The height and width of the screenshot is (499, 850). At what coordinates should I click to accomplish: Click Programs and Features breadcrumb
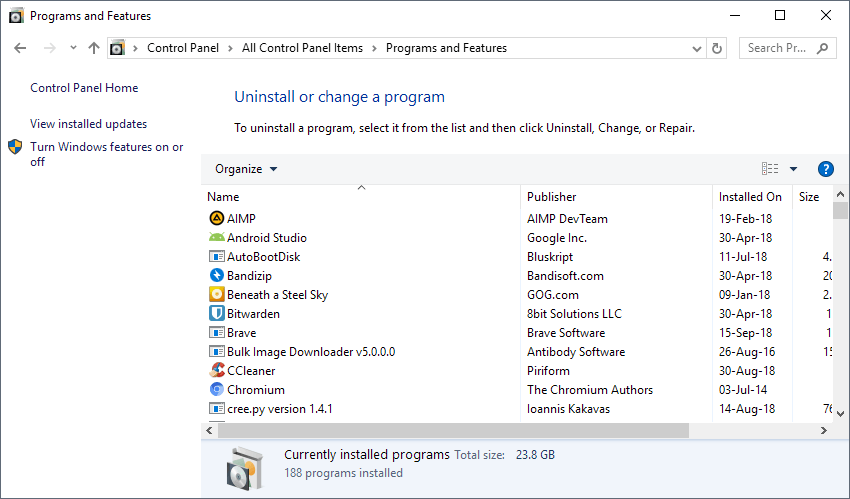tap(446, 48)
